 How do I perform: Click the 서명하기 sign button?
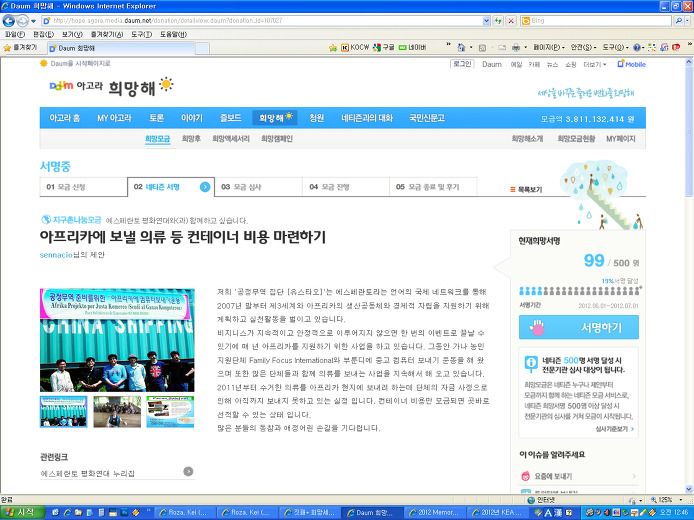579,327
